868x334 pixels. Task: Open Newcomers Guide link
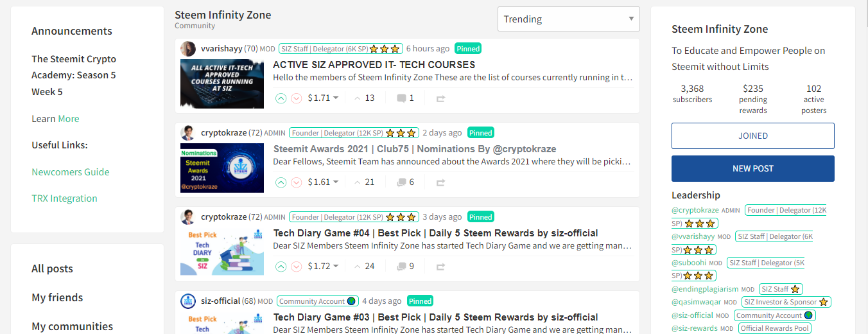click(x=71, y=172)
